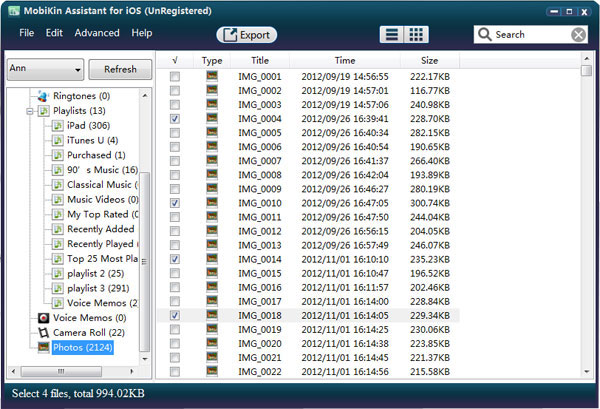Click the Photos category icon
Viewport: 600px width, 409px height.
pyautogui.click(x=44, y=347)
